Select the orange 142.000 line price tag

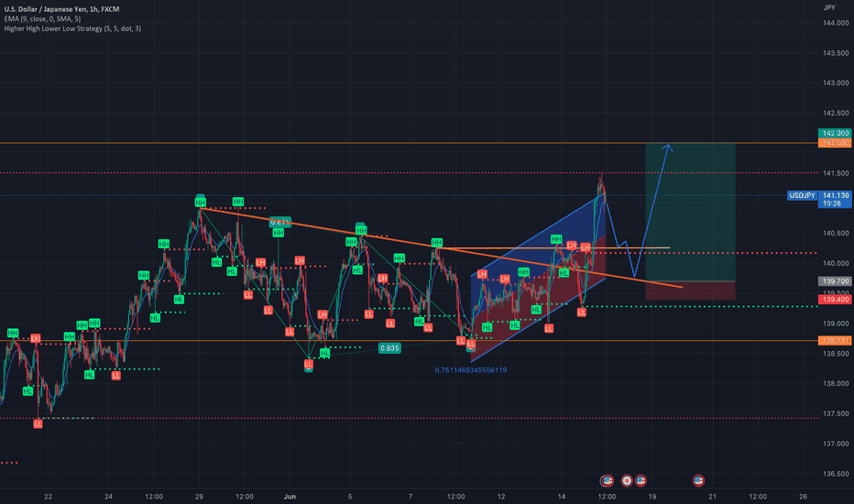point(836,143)
